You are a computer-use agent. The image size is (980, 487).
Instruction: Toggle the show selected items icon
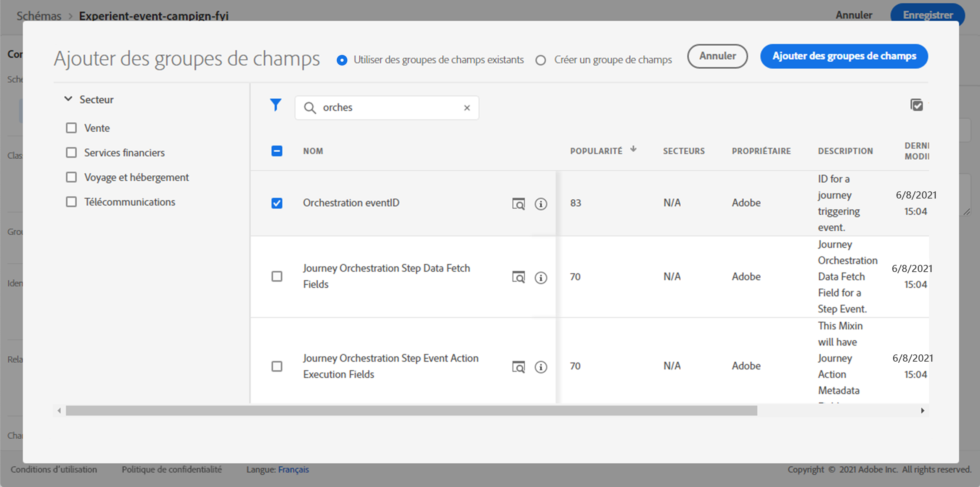pos(917,105)
